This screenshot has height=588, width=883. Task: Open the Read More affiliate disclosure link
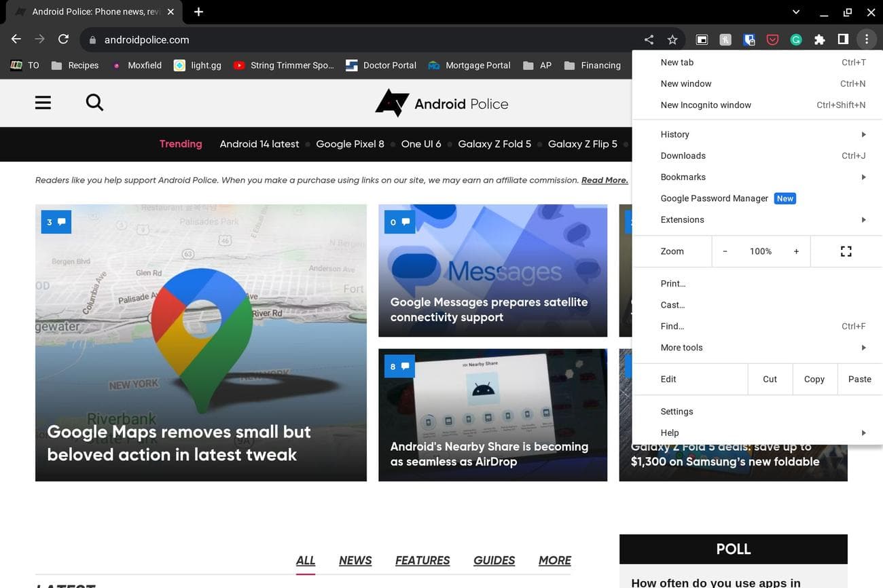pyautogui.click(x=604, y=180)
